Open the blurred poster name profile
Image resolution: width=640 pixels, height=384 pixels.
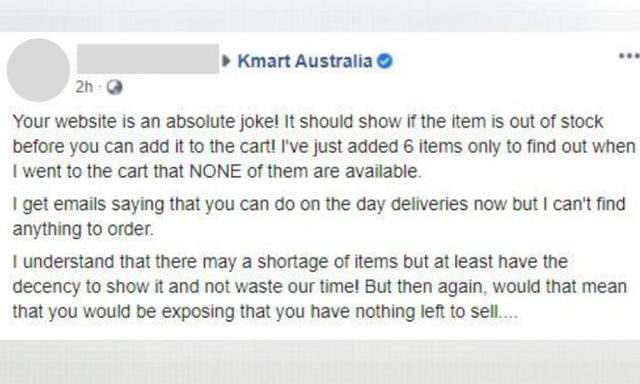point(148,59)
